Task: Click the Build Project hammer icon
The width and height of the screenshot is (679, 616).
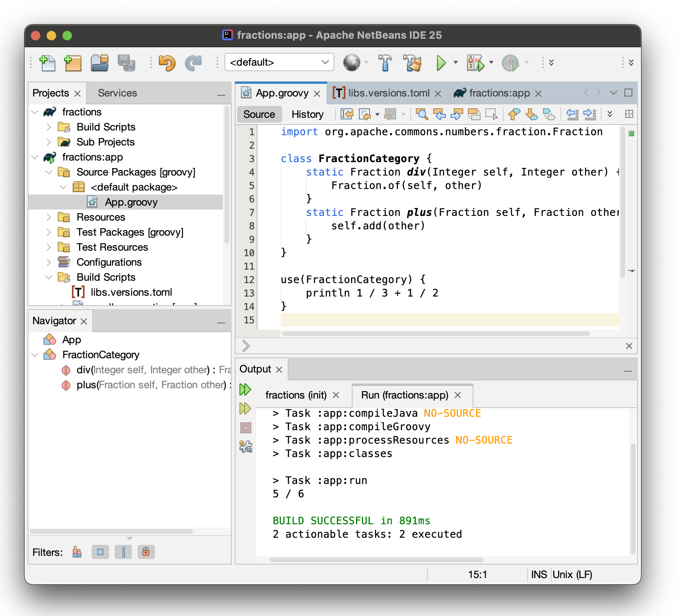Action: (x=385, y=63)
